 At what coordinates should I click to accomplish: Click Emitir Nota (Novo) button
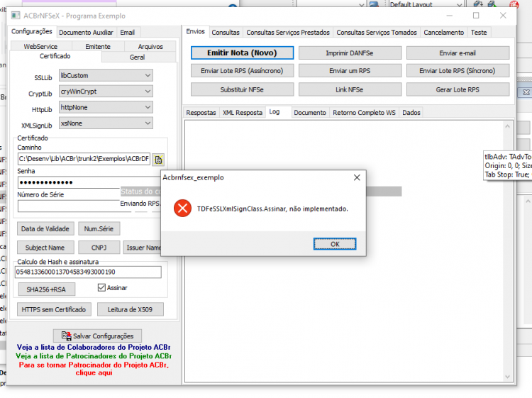pos(243,53)
